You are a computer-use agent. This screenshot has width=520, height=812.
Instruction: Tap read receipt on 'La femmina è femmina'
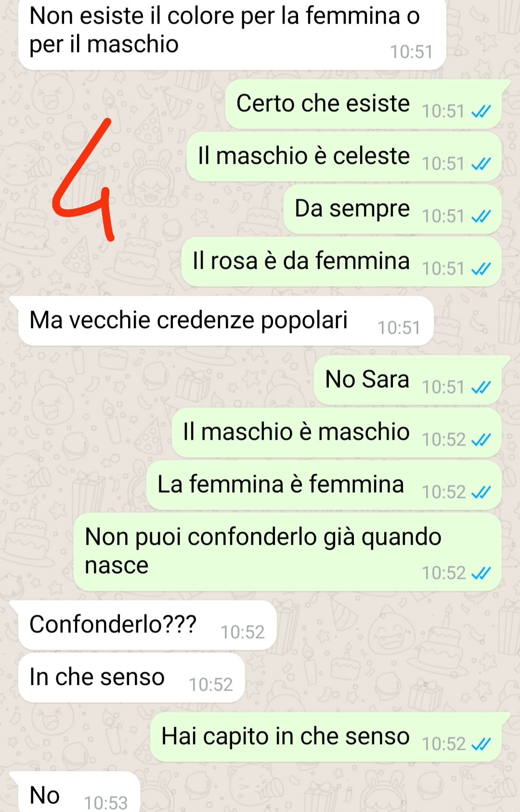click(481, 493)
